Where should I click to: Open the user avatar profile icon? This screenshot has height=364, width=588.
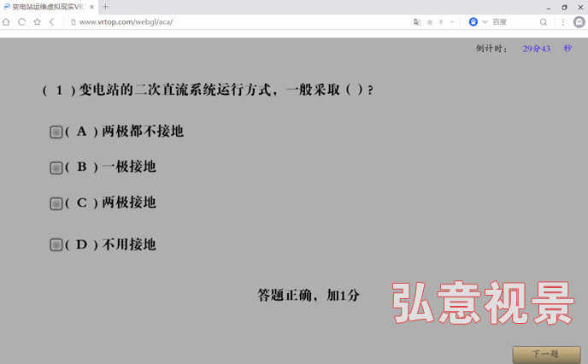(579, 21)
